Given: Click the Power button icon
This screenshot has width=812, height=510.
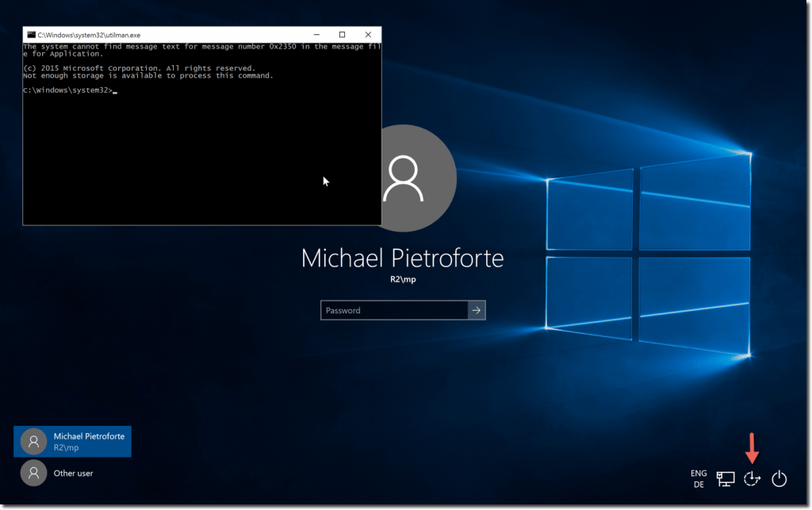Looking at the screenshot, I should tap(779, 478).
